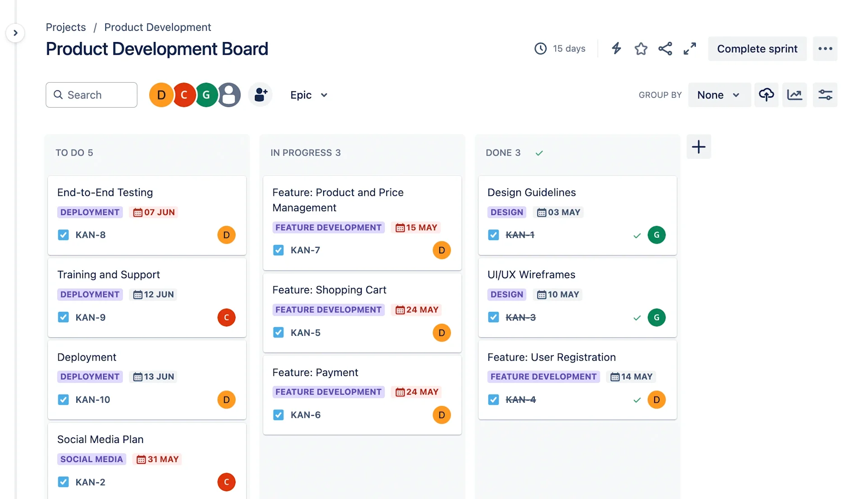The width and height of the screenshot is (868, 499).
Task: Open assignee G avatar on KAN-3 card
Action: point(656,317)
